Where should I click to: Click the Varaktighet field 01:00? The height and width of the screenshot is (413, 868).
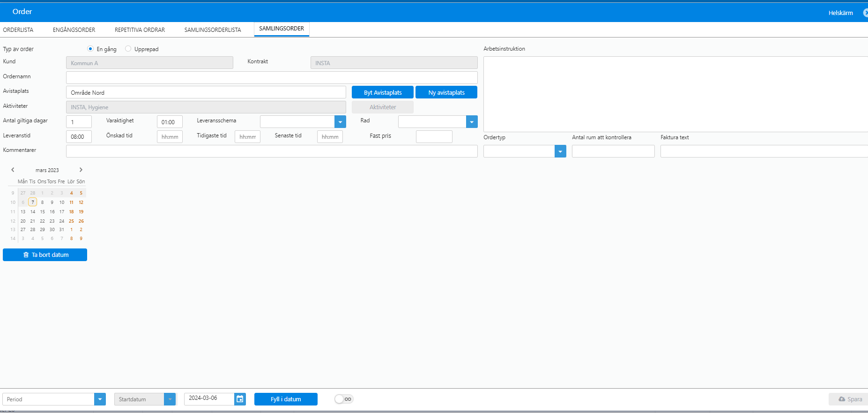point(170,122)
